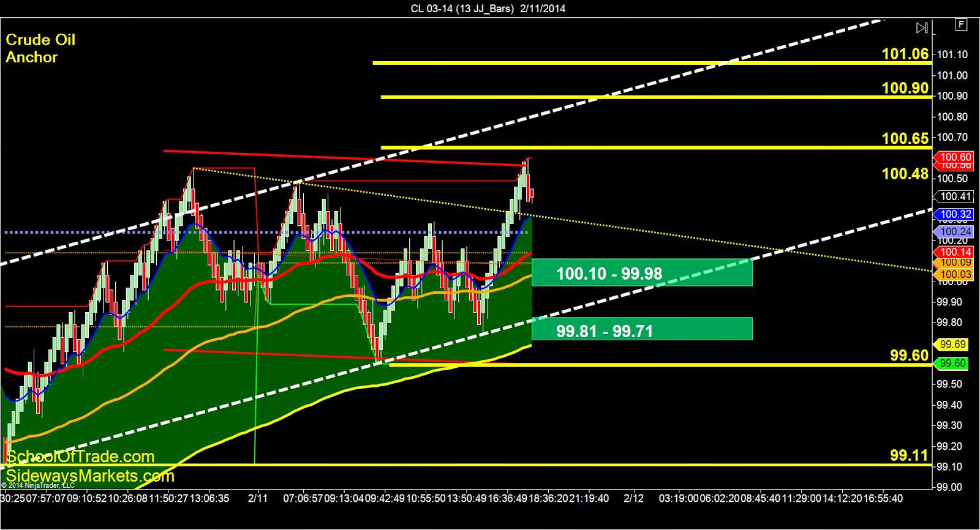Select the yellow 99.69 price marker
Screen dimensions: 980x530
[x=952, y=345]
